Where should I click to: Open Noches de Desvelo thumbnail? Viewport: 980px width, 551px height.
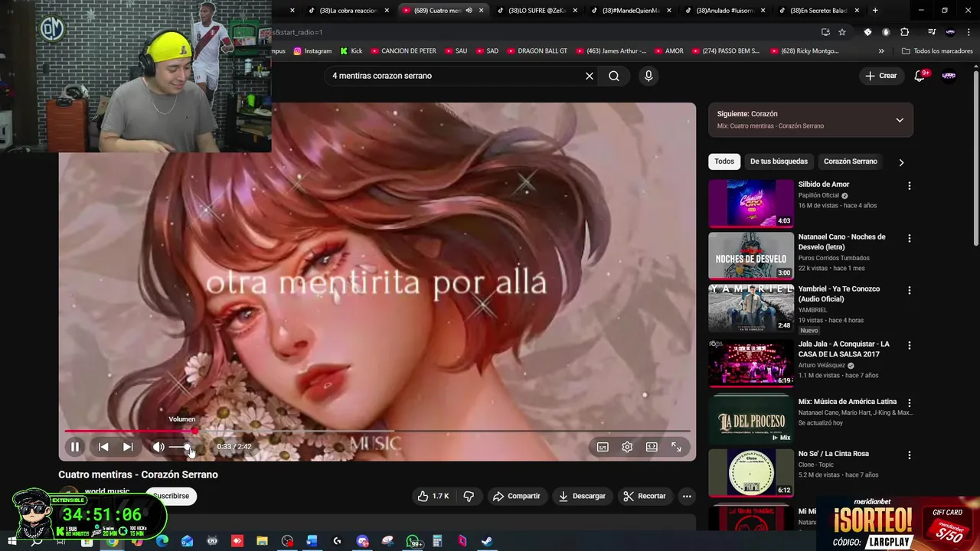[x=751, y=256]
